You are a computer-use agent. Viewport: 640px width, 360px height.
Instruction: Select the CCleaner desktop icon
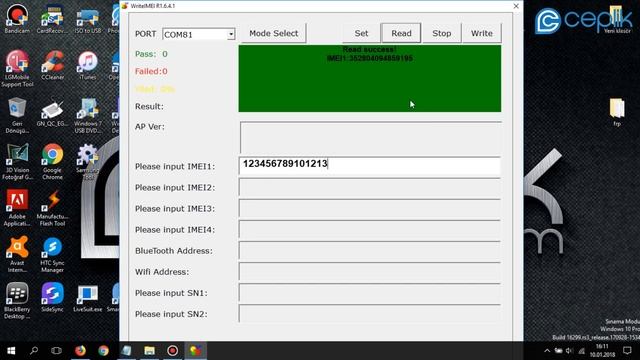pyautogui.click(x=52, y=65)
